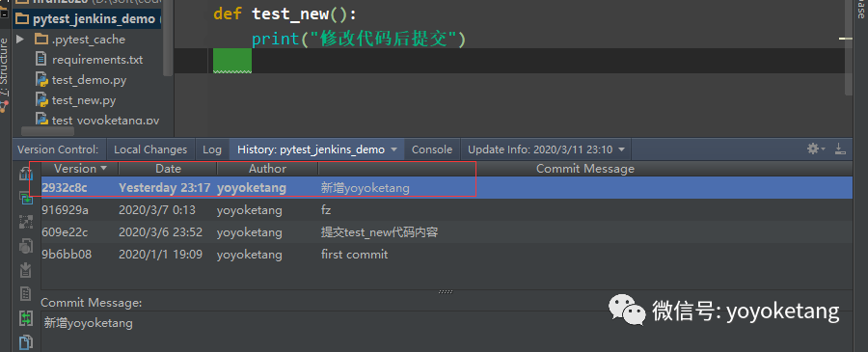Switch to the Local Changes tab
This screenshot has height=352, width=868.
coord(150,149)
